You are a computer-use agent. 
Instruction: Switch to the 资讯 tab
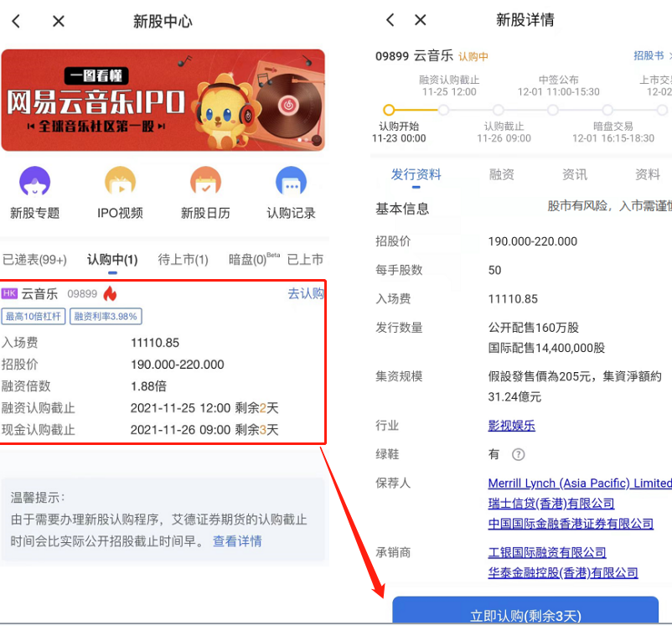575,174
